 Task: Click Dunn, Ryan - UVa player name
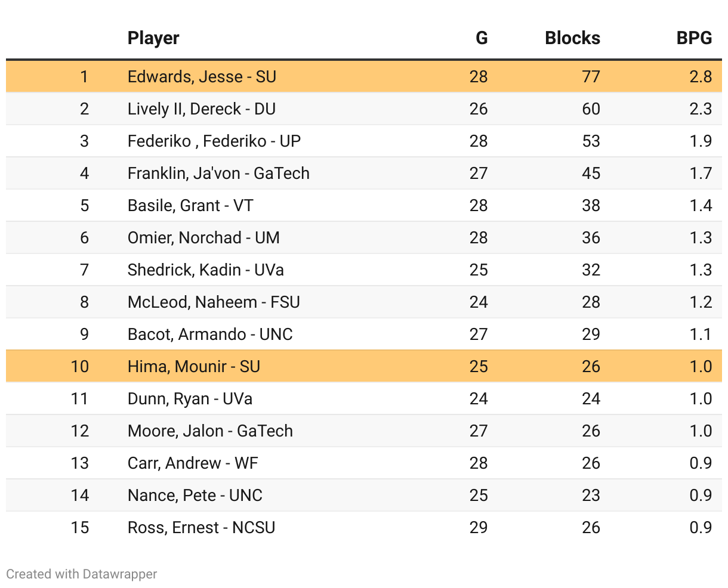point(190,399)
